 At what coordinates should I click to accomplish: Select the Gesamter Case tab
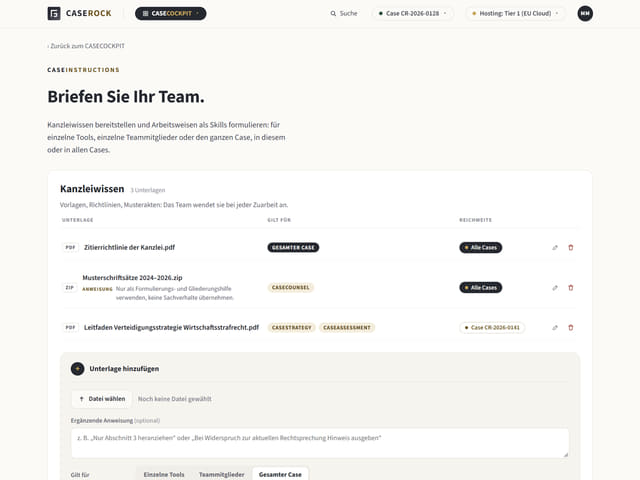click(x=280, y=475)
